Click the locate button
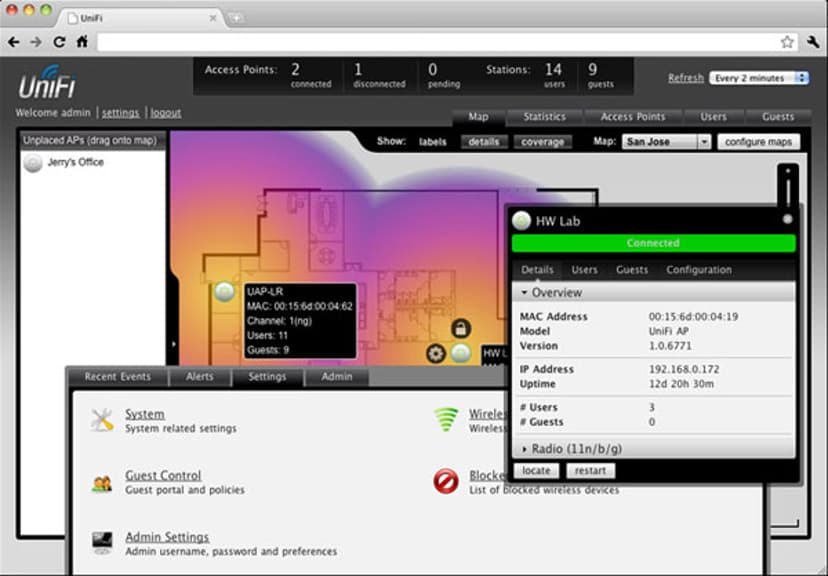This screenshot has width=828, height=576. (536, 470)
